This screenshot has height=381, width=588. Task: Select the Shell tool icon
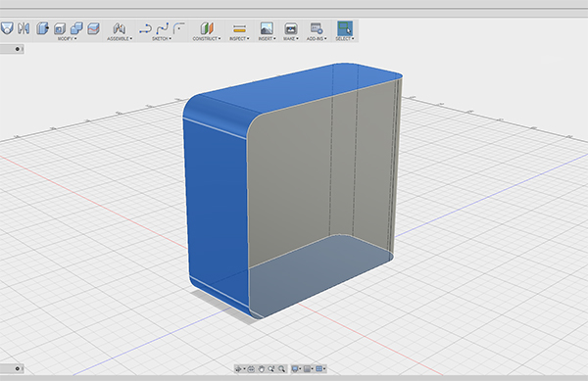pos(60,28)
